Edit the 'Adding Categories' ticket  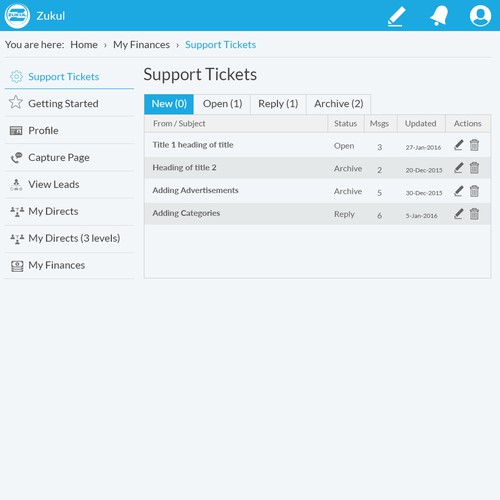[x=459, y=214]
